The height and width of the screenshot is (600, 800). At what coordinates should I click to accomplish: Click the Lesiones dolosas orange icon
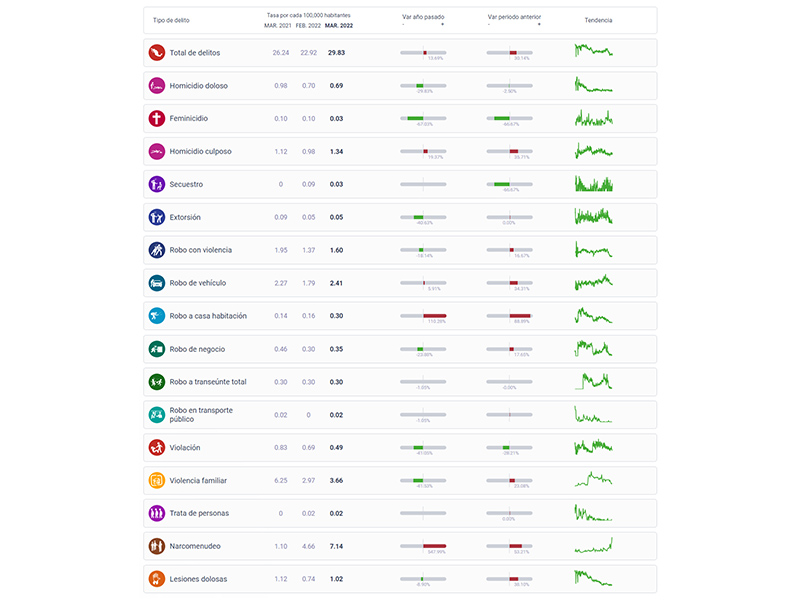click(157, 579)
